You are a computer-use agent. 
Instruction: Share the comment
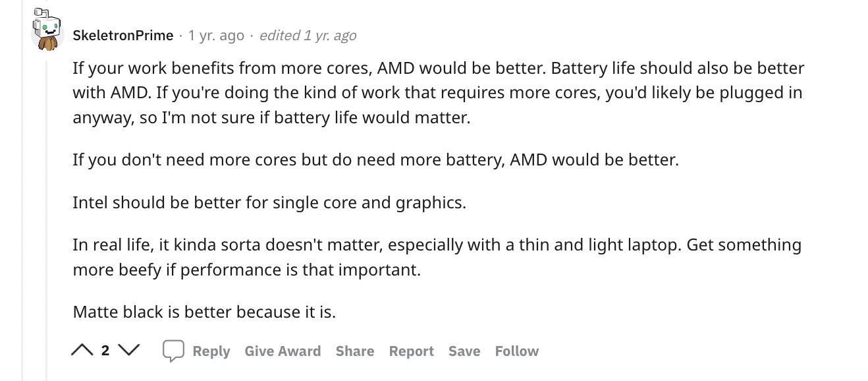[x=354, y=351]
